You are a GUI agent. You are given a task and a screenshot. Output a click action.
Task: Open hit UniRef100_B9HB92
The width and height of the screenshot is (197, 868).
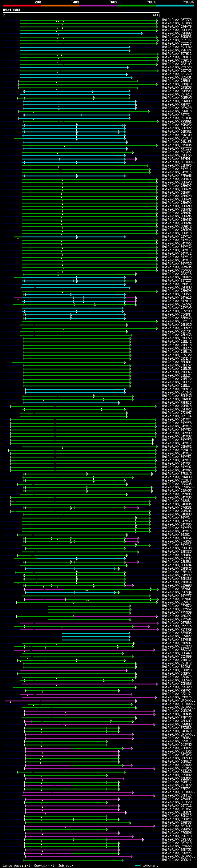176,34
